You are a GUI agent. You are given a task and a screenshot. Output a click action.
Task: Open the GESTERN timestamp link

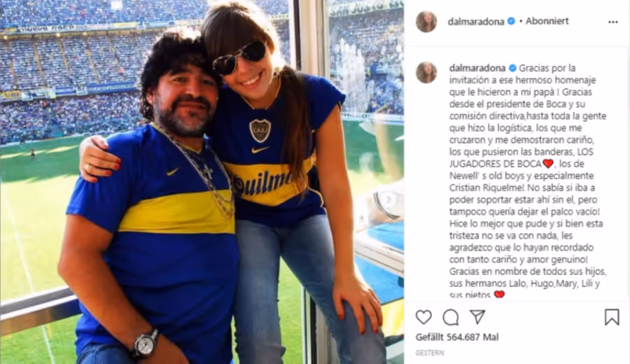coord(430,353)
